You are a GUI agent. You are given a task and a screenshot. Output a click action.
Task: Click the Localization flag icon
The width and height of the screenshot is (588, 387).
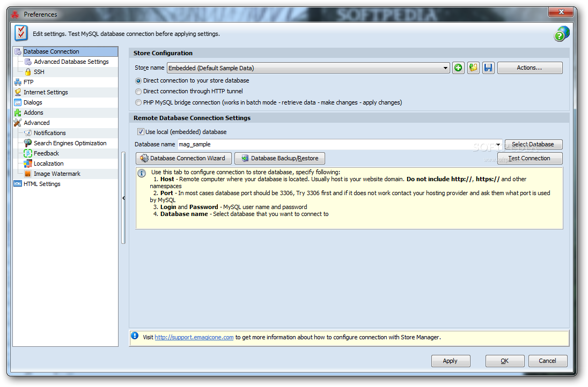pos(28,163)
